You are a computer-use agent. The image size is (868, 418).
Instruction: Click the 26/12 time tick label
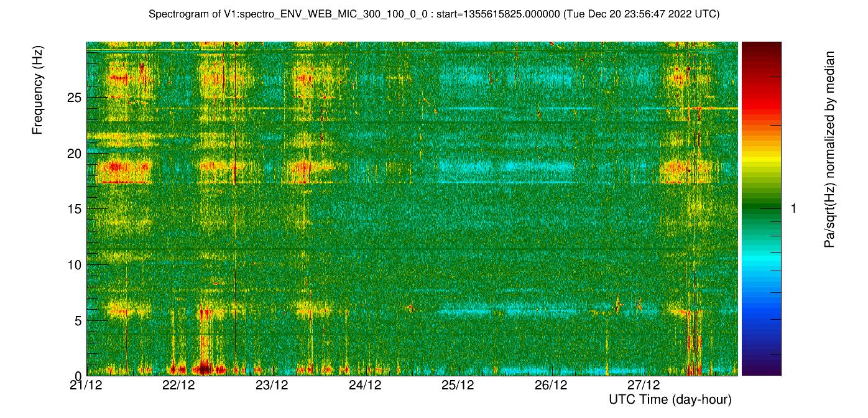[551, 385]
